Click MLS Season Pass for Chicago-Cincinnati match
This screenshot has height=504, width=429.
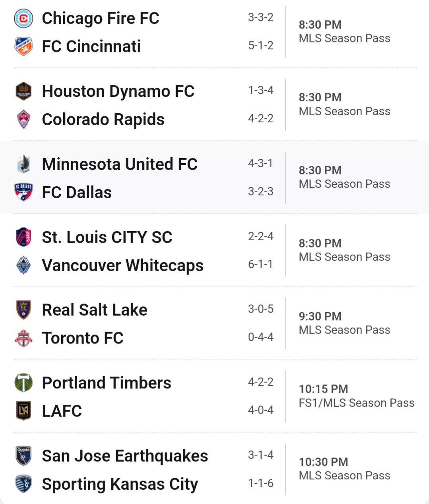coord(344,38)
